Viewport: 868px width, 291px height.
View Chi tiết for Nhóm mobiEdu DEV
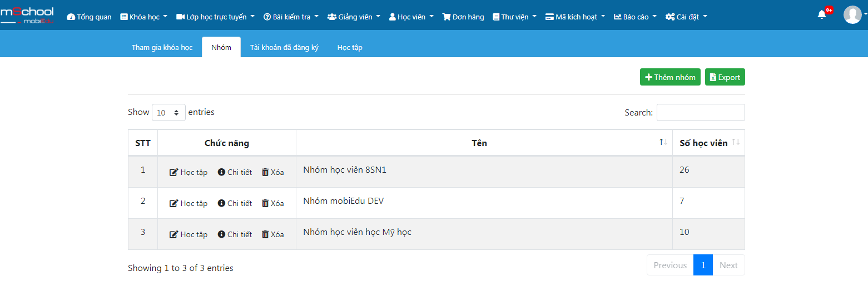[235, 203]
